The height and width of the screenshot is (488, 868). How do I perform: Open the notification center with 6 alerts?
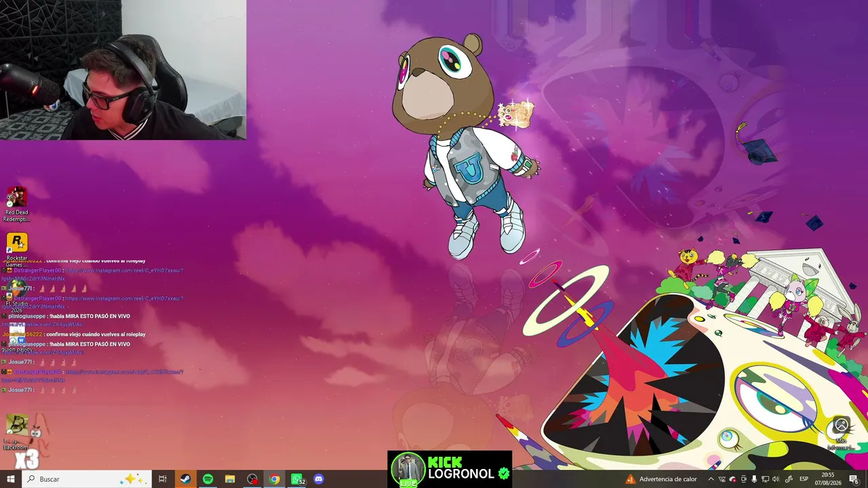tap(854, 479)
